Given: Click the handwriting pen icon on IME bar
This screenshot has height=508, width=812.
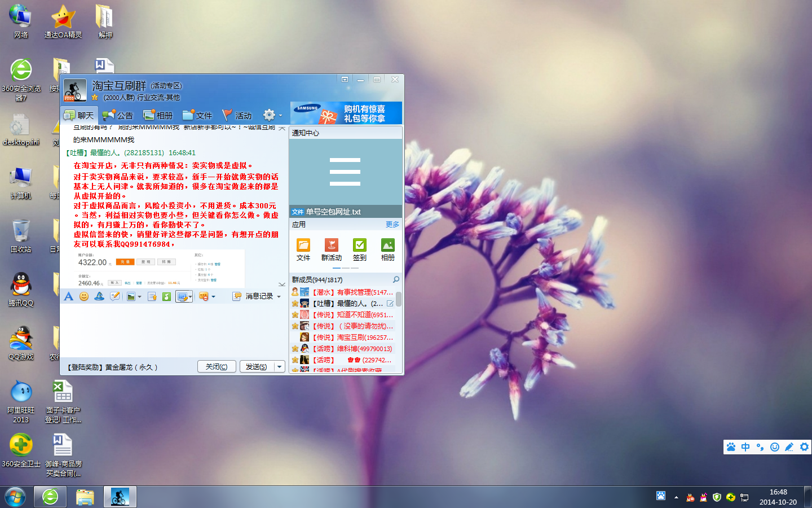Looking at the screenshot, I should click(789, 447).
